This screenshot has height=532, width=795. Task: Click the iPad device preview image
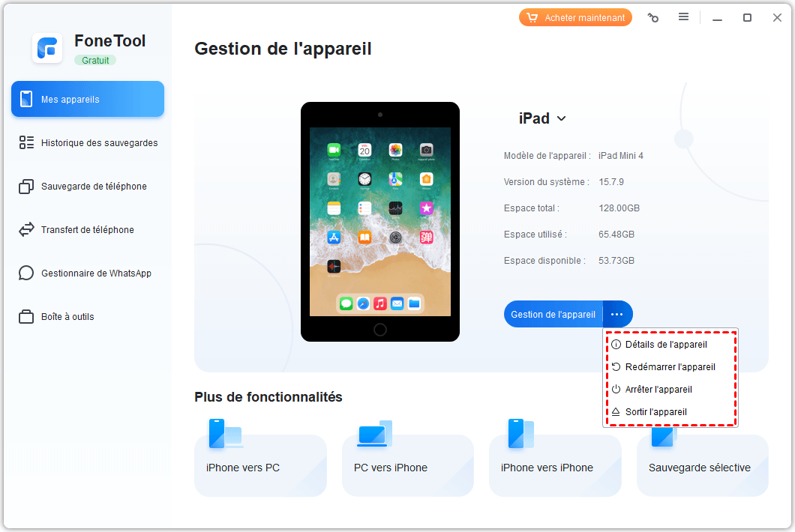coord(380,222)
